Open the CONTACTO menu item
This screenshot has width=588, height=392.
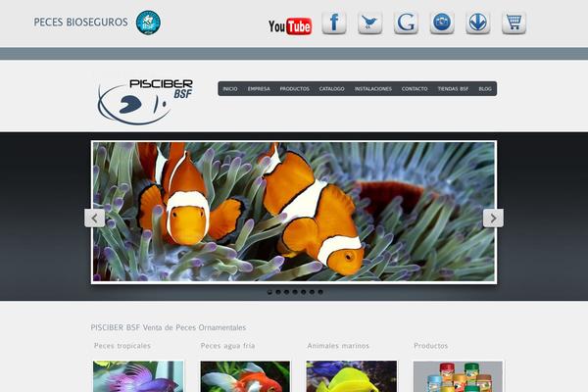tap(415, 89)
